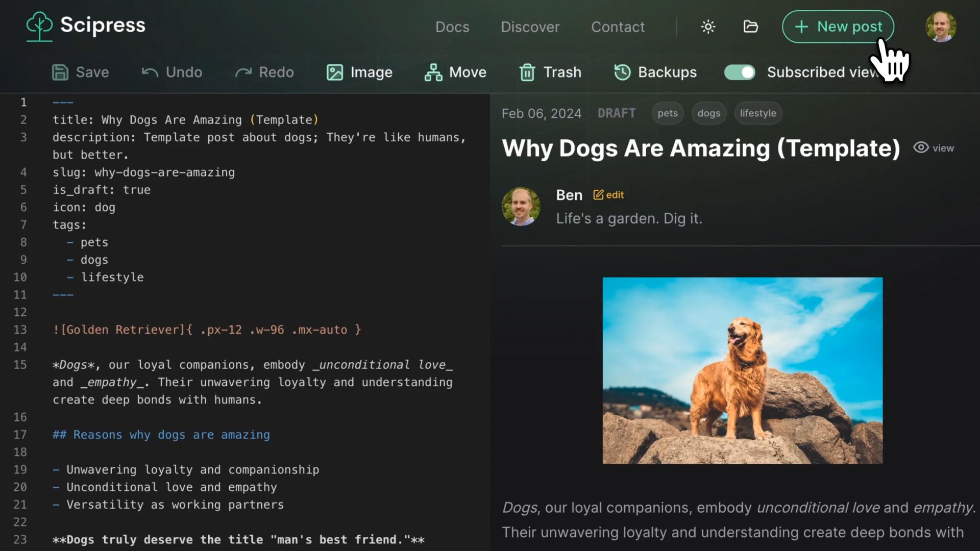Open the Contact page
Image resolution: width=980 pixels, height=551 pixels.
click(618, 27)
